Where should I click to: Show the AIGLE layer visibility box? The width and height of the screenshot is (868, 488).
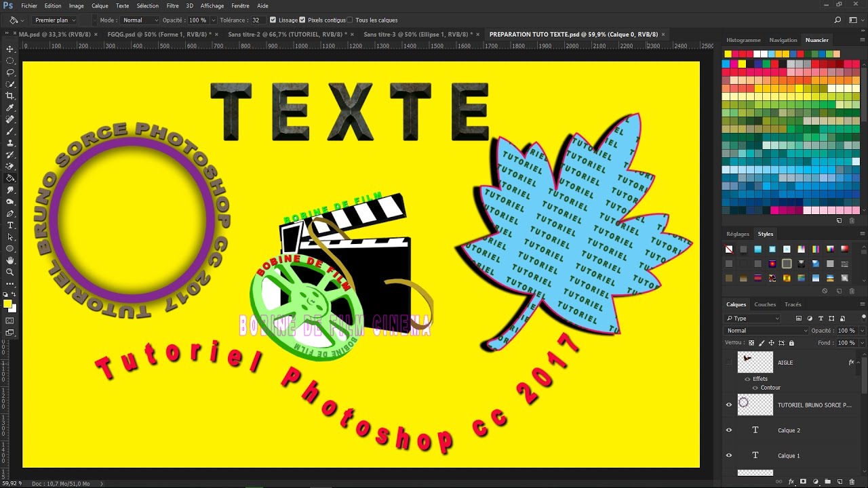click(x=729, y=363)
